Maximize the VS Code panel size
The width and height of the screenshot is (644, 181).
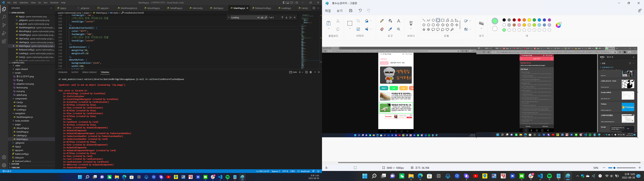click(x=315, y=72)
